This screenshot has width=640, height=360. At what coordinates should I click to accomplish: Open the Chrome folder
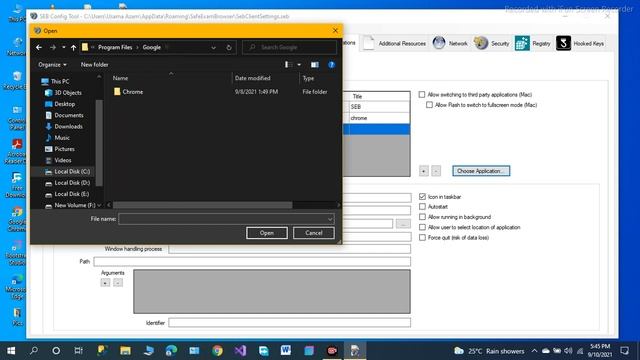[x=133, y=92]
